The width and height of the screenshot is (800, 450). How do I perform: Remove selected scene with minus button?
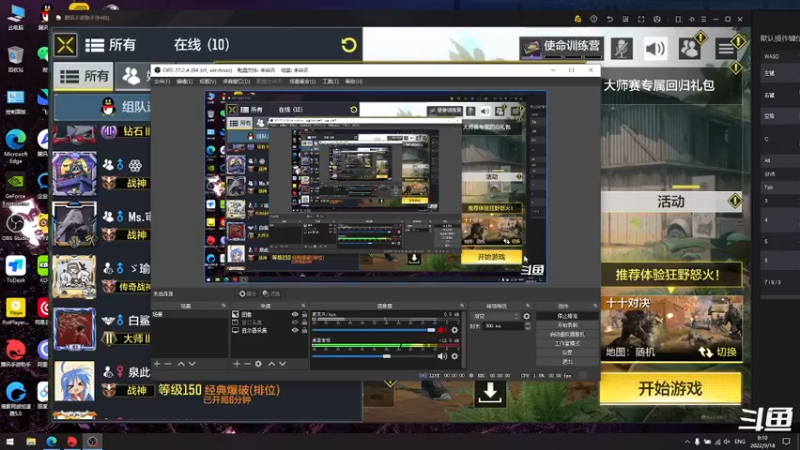(168, 364)
